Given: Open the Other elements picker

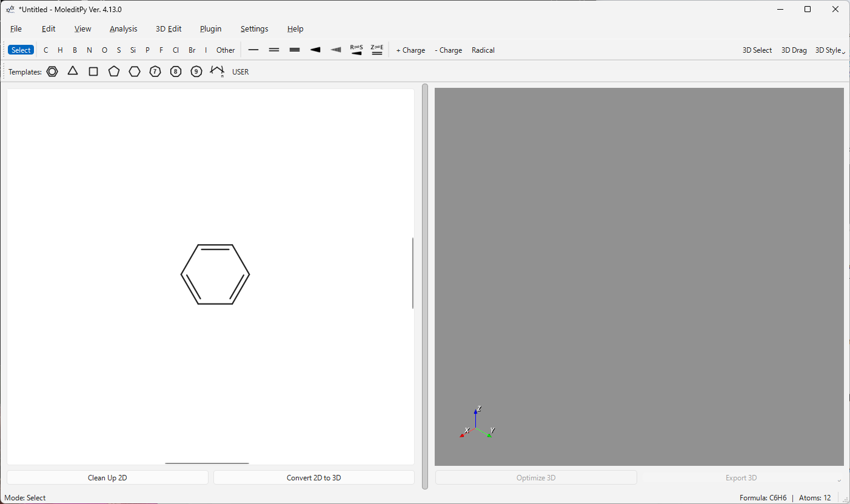Looking at the screenshot, I should (226, 50).
